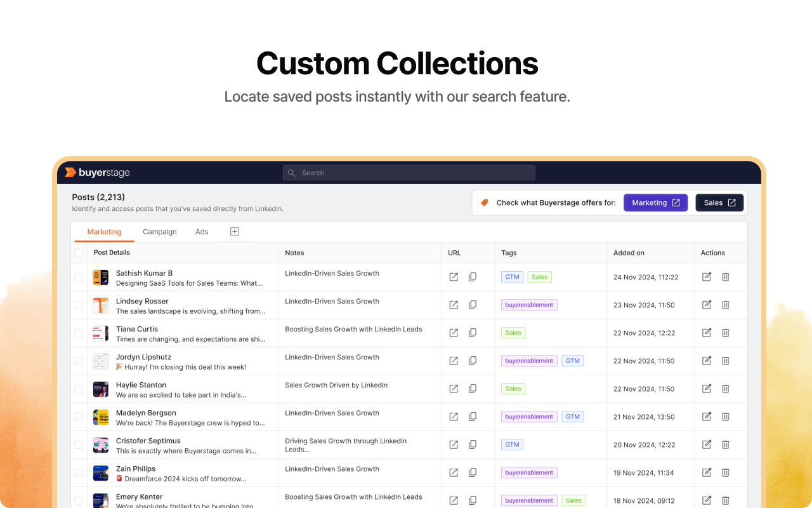Click note 'Sales Growth Driven by LinkedIn'
Screen dimensions: 812x508
tap(336, 385)
